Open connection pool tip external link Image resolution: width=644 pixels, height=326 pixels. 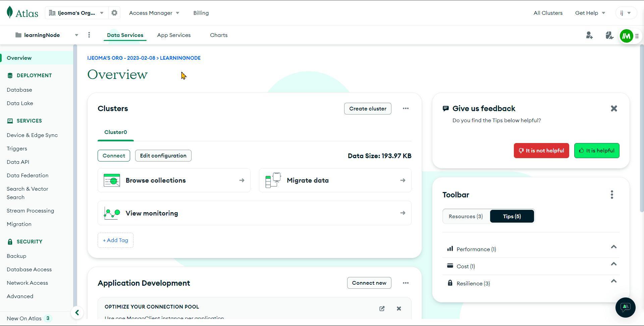pos(382,309)
